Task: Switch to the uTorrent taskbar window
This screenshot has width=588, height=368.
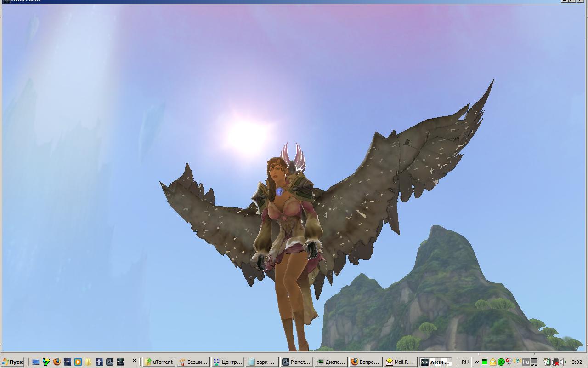Action: (159, 362)
